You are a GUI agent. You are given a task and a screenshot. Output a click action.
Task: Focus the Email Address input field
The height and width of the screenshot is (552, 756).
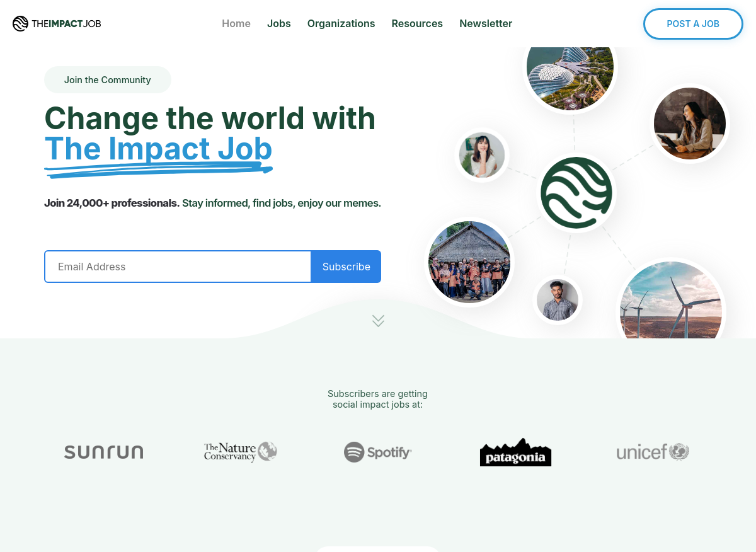point(178,267)
